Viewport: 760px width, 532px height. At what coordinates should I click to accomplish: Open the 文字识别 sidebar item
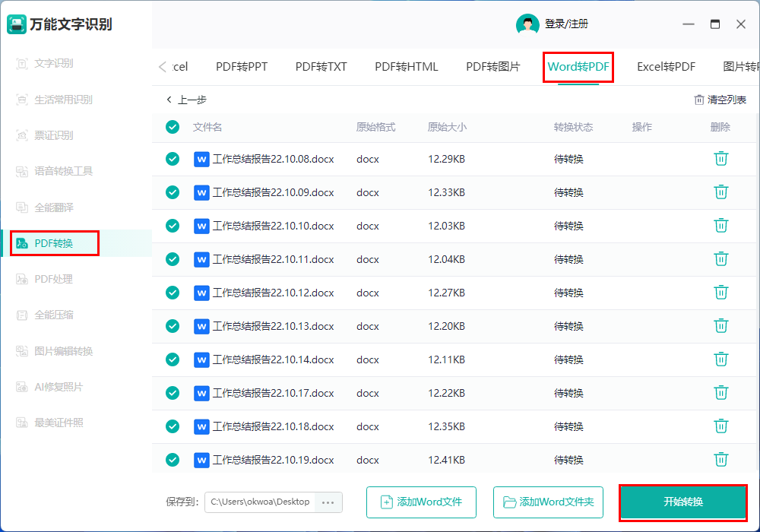53,63
